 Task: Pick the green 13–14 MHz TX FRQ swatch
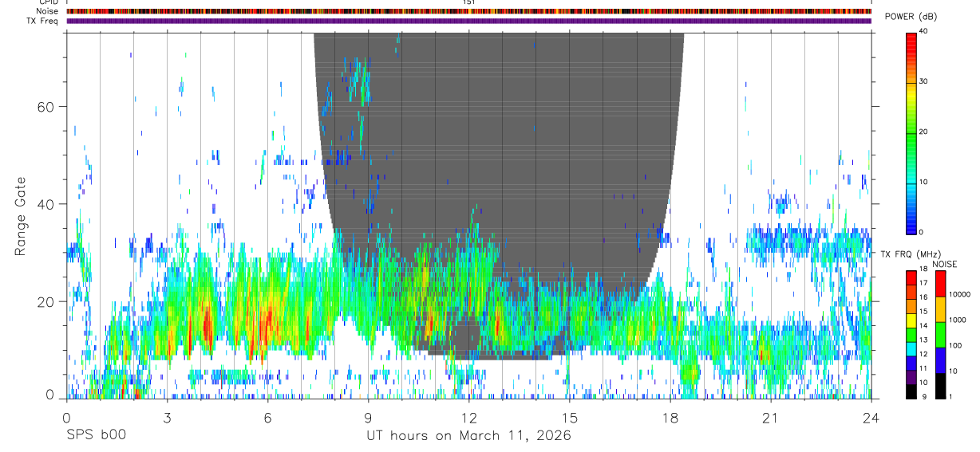pyautogui.click(x=911, y=335)
